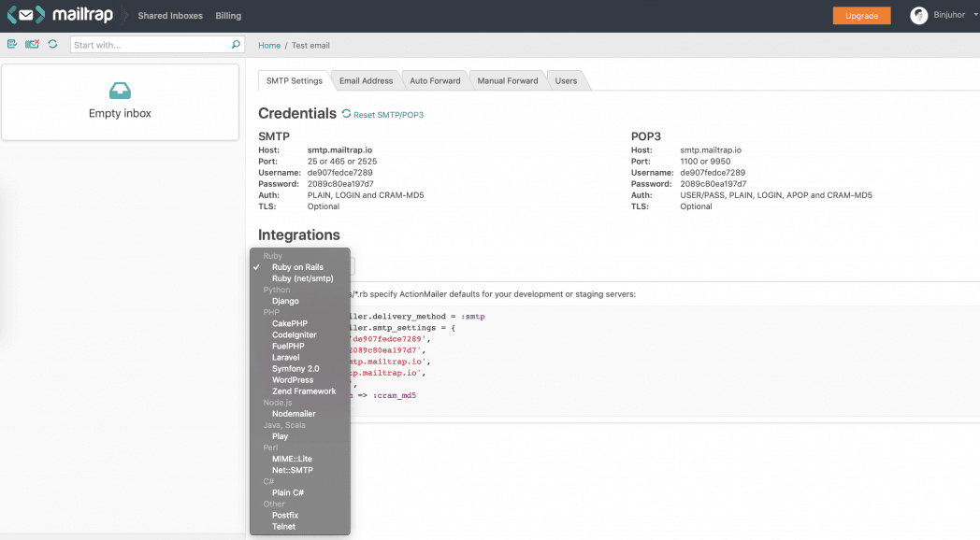Click the POP3 section heading
This screenshot has width=980, height=540.
pos(645,136)
